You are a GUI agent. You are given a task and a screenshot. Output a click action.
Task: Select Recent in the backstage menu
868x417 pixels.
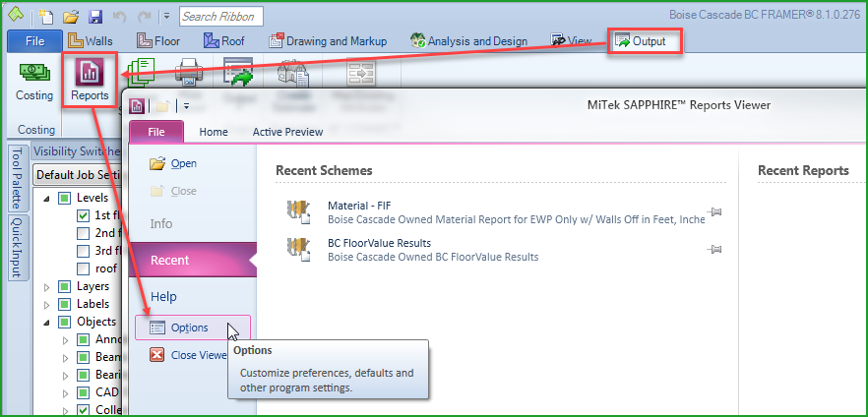[x=193, y=260]
